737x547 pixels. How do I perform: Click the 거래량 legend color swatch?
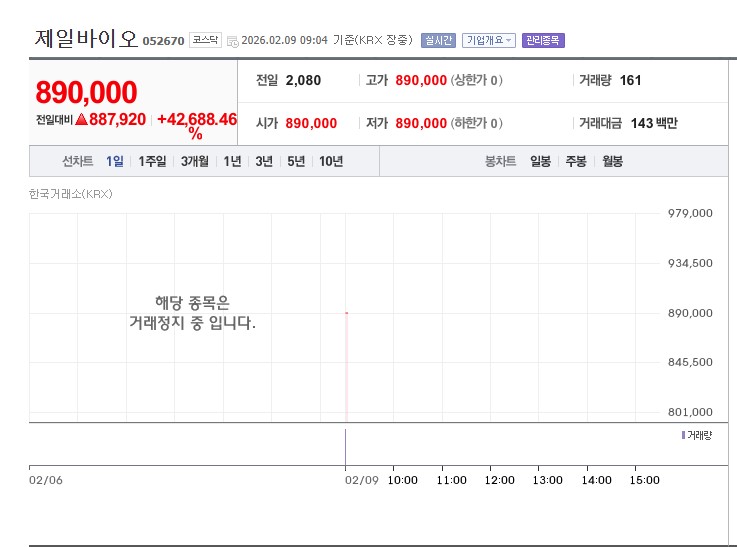[x=683, y=435]
